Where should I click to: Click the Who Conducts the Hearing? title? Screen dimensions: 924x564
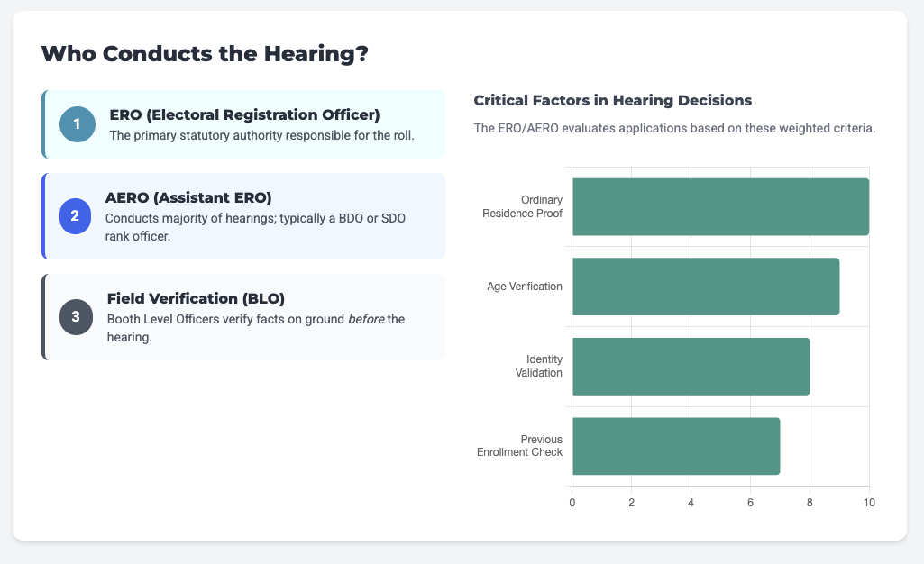pyautogui.click(x=205, y=53)
